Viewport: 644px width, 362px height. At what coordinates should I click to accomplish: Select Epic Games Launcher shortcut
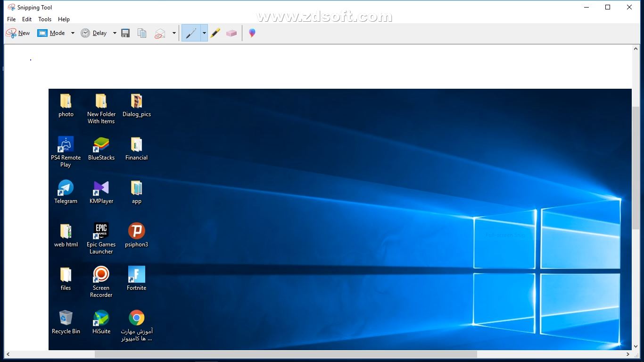click(101, 239)
